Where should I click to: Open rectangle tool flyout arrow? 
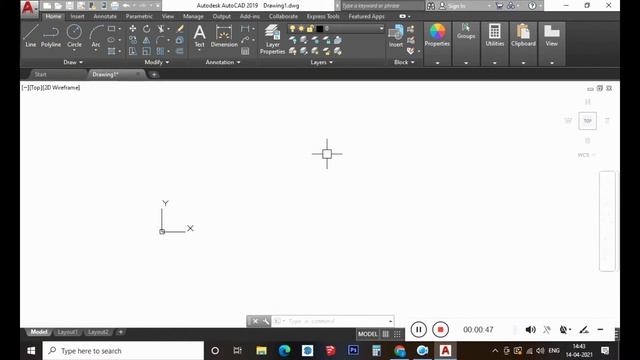click(120, 29)
